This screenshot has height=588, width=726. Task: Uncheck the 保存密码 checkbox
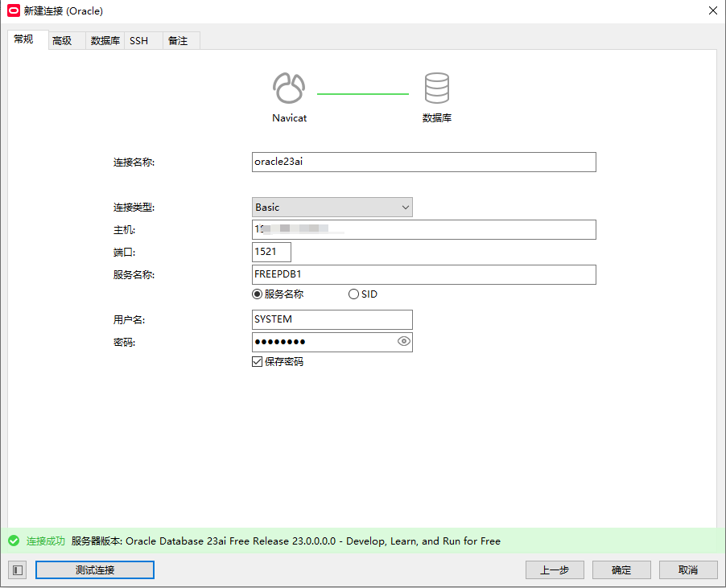pyautogui.click(x=257, y=362)
